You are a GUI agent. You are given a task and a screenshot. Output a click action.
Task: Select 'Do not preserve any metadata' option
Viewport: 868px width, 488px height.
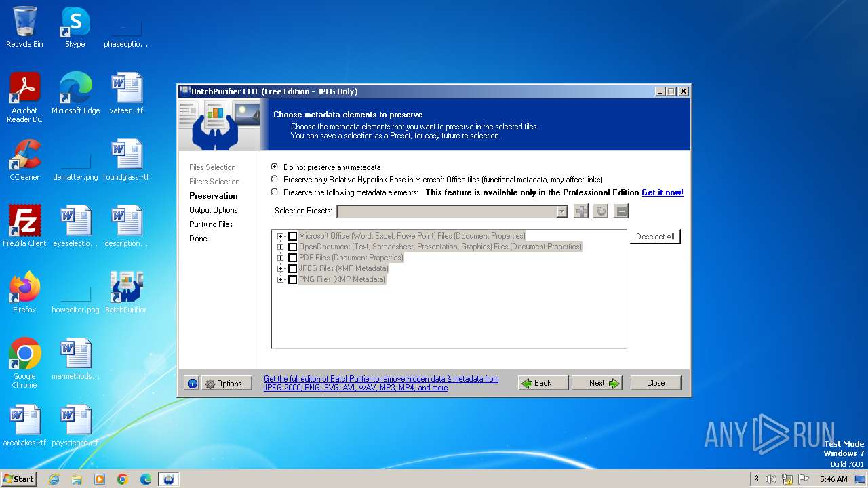tap(274, 167)
